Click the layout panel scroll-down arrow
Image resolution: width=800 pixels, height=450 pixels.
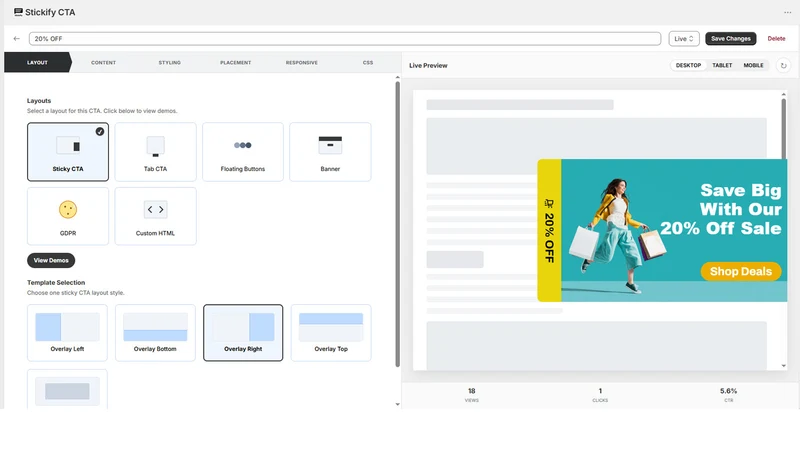[397, 405]
